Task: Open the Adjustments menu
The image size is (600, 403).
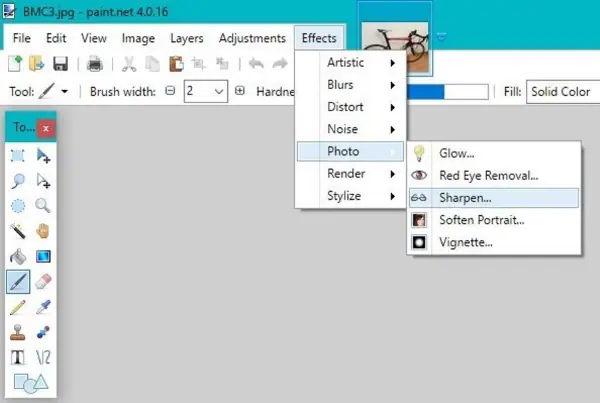Action: (252, 38)
